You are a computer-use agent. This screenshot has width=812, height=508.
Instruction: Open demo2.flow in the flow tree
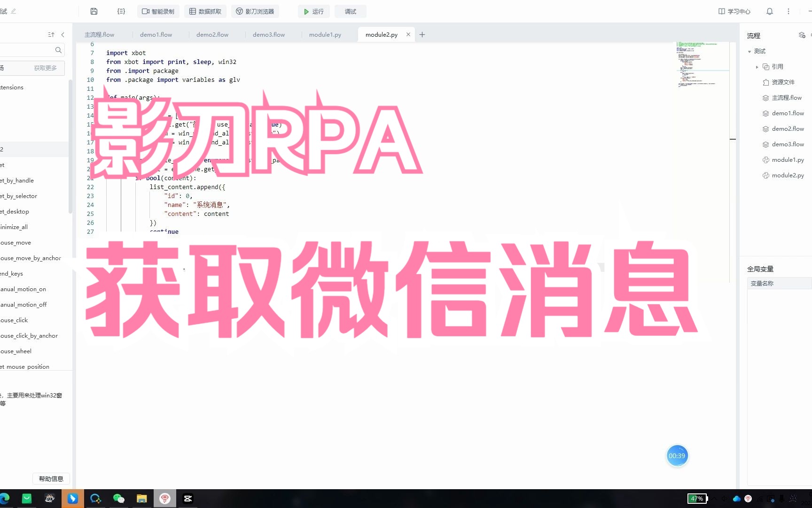tap(783, 128)
